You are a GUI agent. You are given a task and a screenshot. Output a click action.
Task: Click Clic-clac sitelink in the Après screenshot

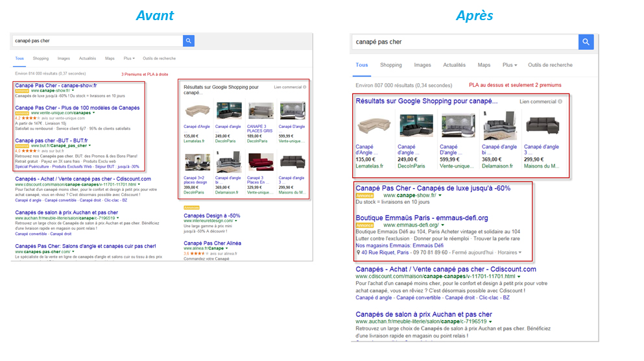pos(489,297)
